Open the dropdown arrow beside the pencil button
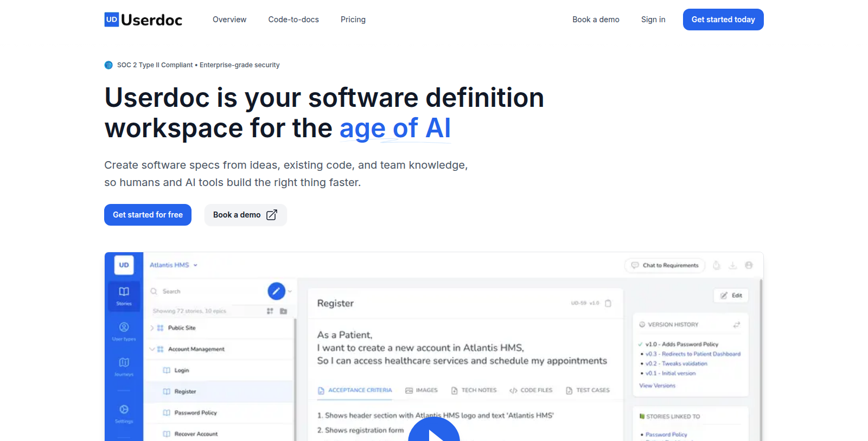Screen dimensions: 868x441 (290, 291)
